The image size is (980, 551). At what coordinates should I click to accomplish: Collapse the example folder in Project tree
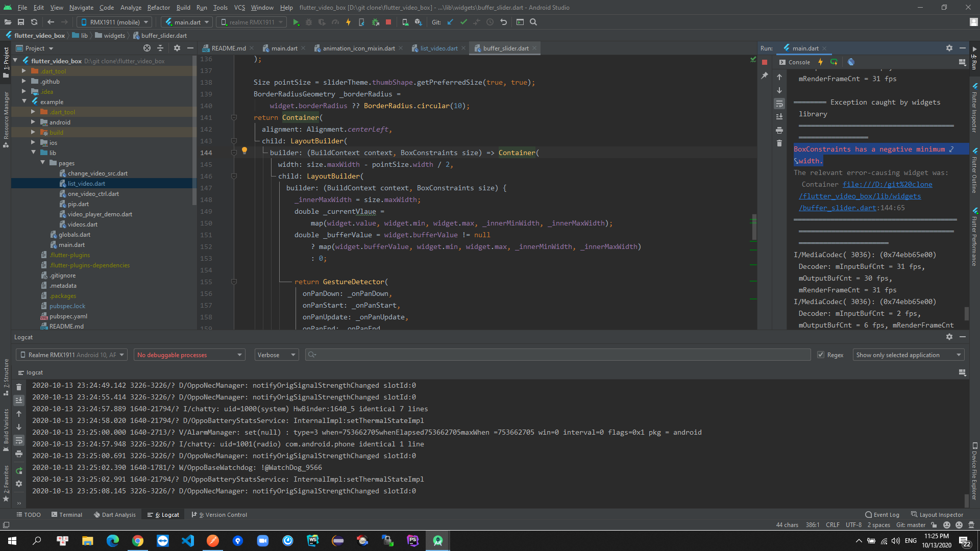24,102
